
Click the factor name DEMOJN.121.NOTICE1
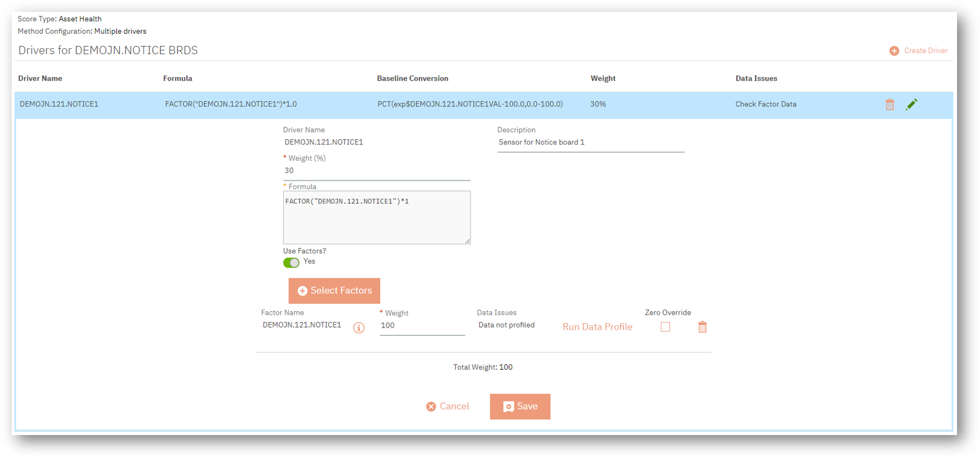click(x=302, y=325)
